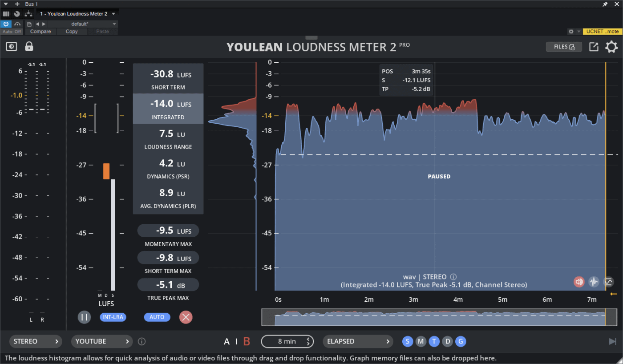Screen dimensions: 623x364
Task: Toggle the INT-LRA button
Action: coord(113,317)
